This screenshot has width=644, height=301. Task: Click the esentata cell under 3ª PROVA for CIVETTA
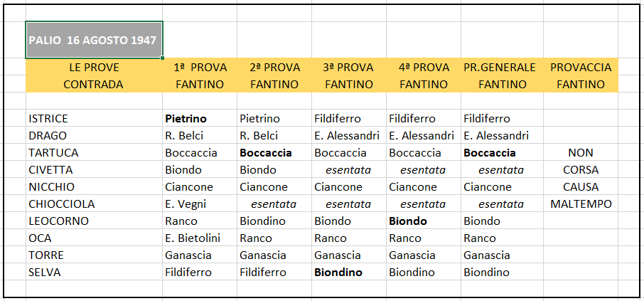pos(349,170)
